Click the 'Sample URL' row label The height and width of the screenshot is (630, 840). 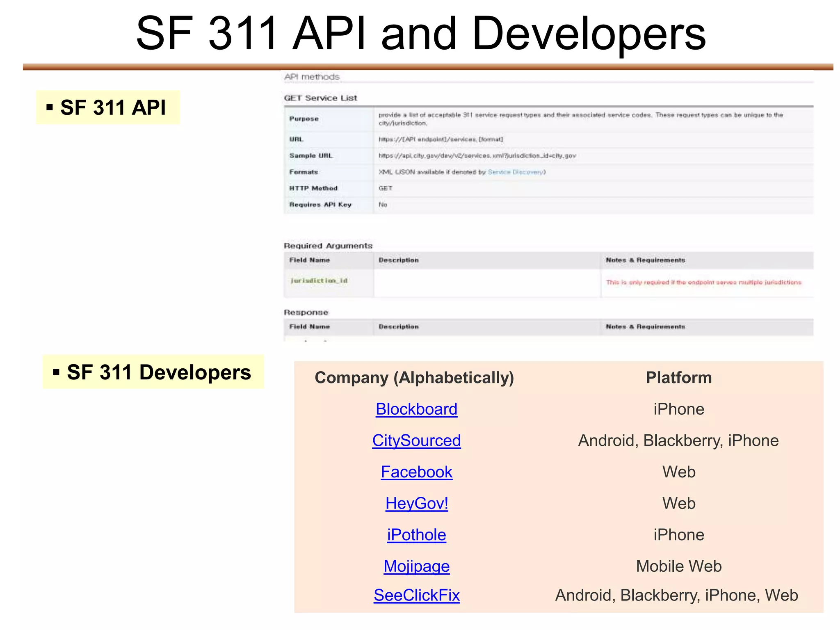[311, 155]
